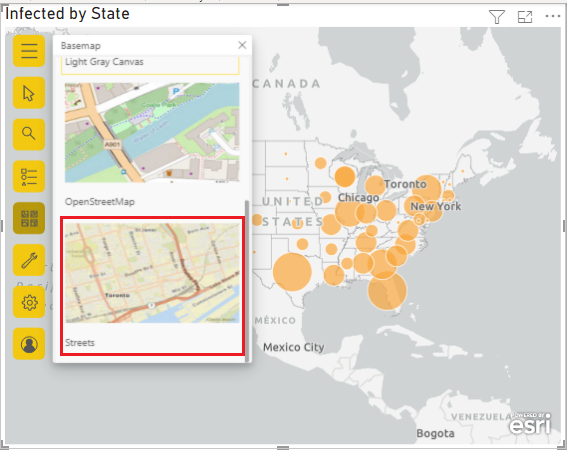
Task: Click the large Texas bubble on map
Action: [292, 272]
